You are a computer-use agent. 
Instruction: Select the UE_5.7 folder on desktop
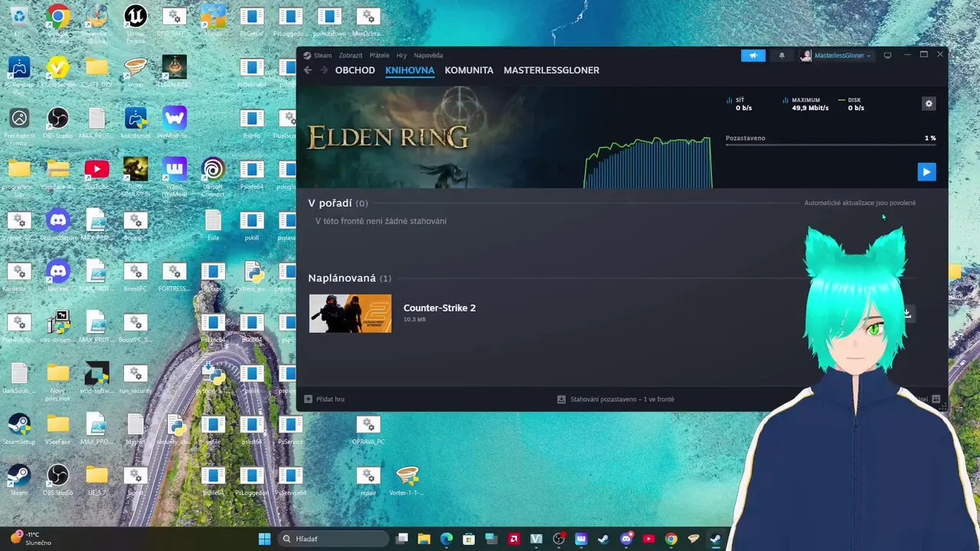tap(96, 480)
